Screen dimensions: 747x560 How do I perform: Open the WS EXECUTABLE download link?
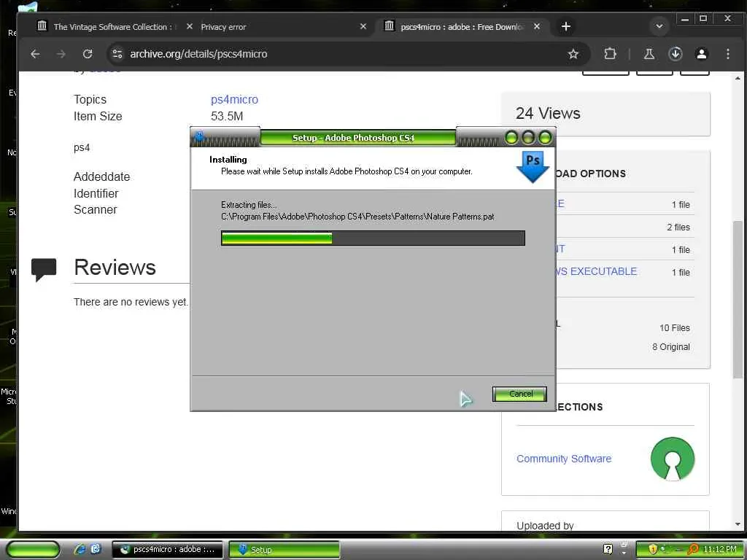point(597,271)
